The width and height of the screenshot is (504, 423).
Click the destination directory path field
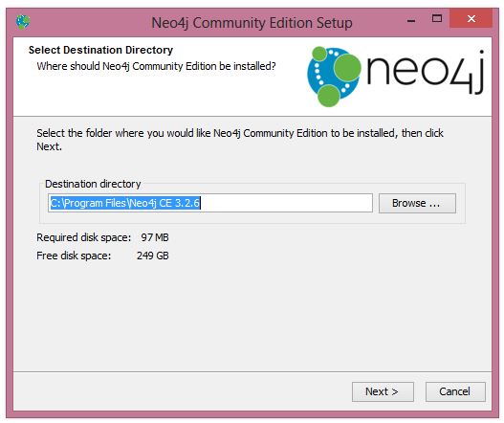point(210,203)
